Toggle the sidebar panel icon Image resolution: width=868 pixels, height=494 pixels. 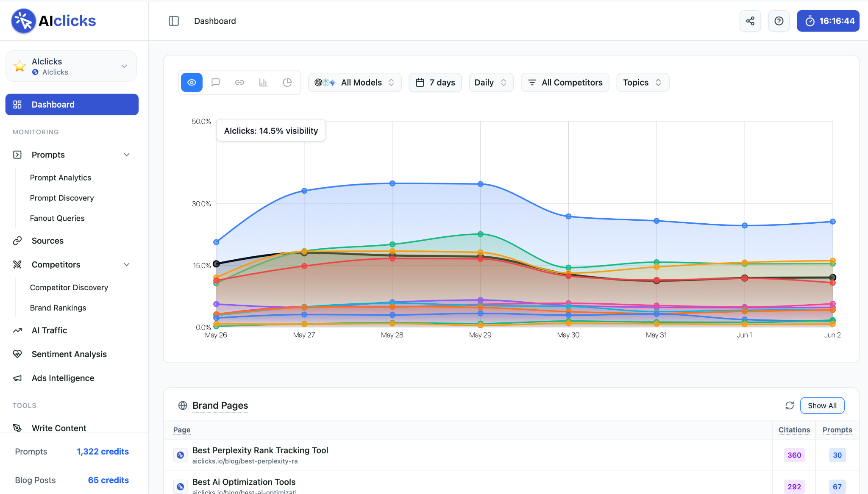174,21
